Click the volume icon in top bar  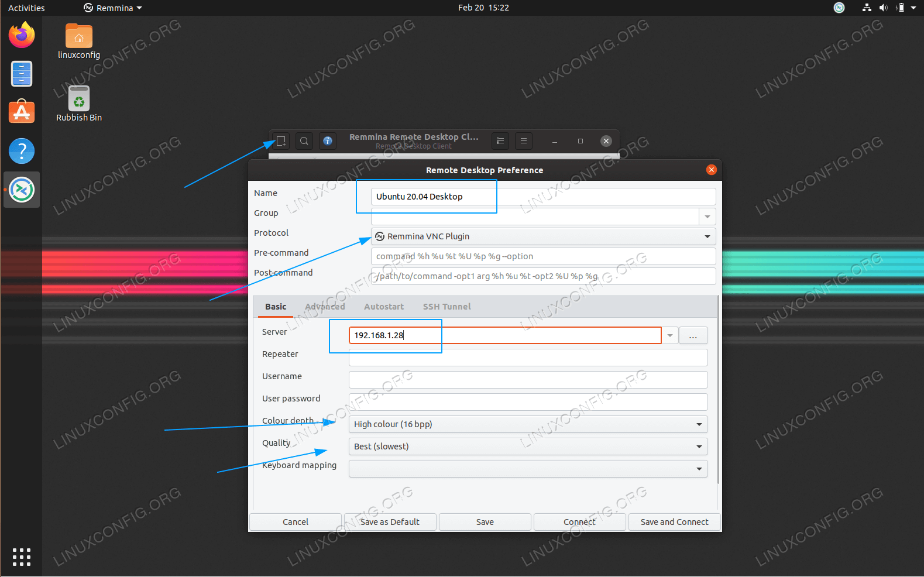click(883, 8)
